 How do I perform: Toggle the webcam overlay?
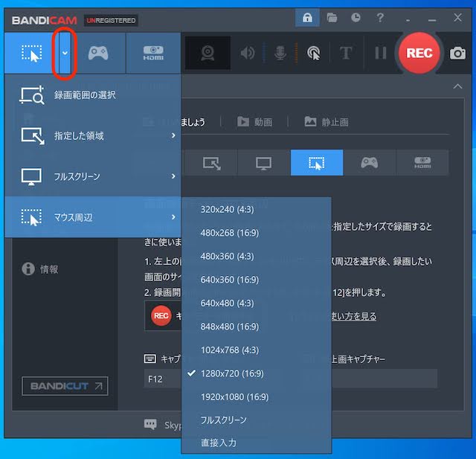coord(208,53)
